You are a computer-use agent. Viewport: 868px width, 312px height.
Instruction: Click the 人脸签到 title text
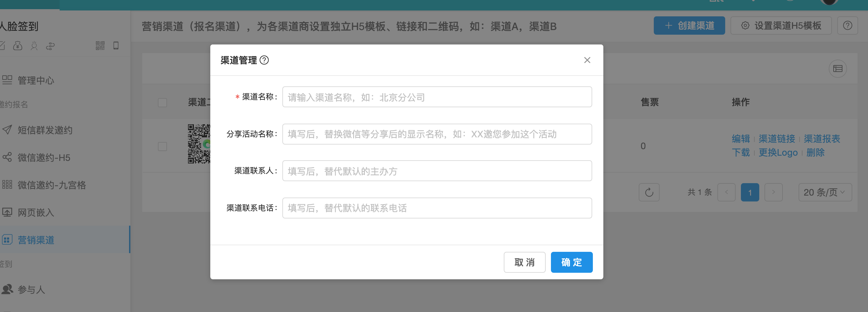tap(19, 26)
